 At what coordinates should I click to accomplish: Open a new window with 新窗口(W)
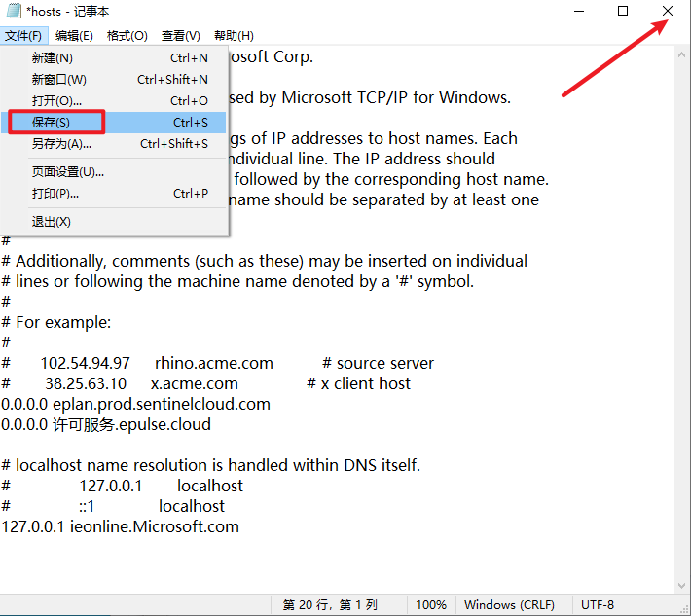click(58, 80)
